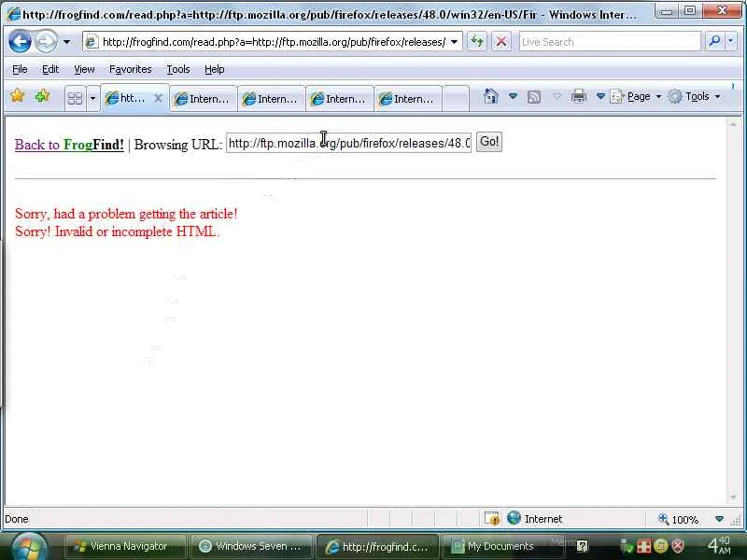Switch to the second 'Intern…' tab

(x=271, y=99)
